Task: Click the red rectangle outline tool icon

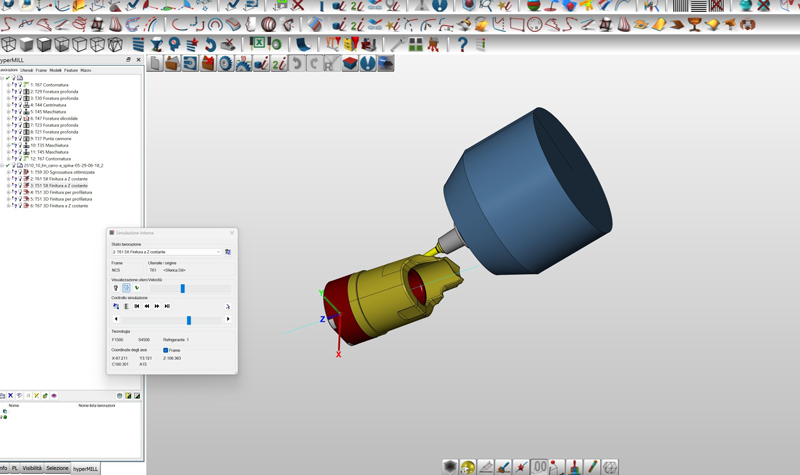Action: (516, 24)
